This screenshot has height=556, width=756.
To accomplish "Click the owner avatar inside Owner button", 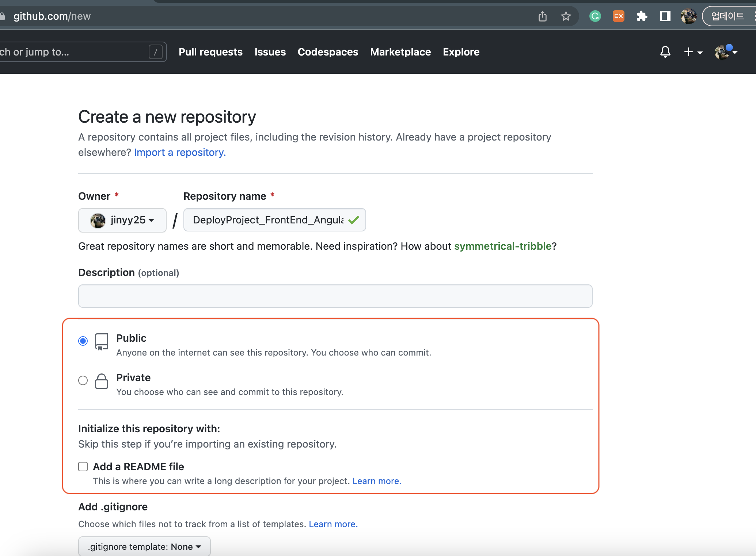I will [98, 220].
